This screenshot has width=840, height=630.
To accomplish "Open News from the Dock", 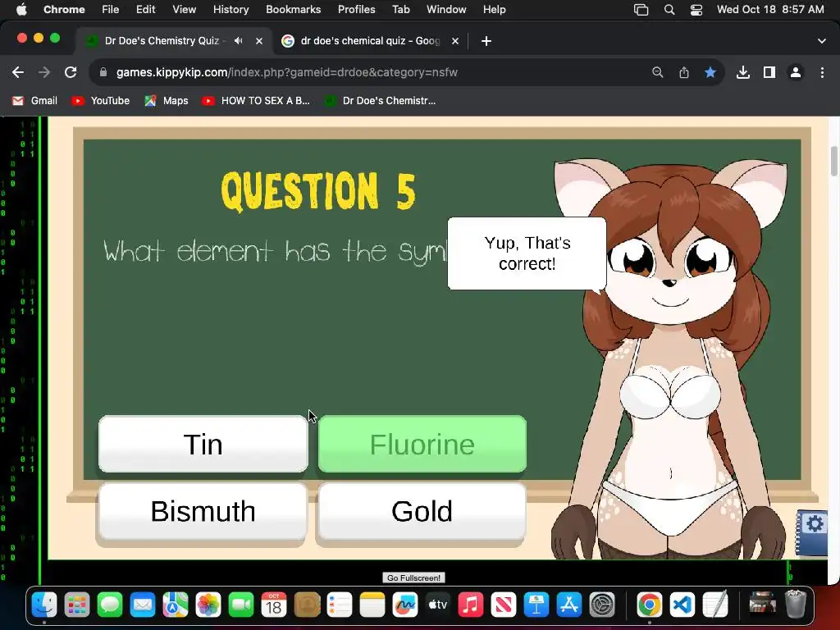I will (x=504, y=605).
